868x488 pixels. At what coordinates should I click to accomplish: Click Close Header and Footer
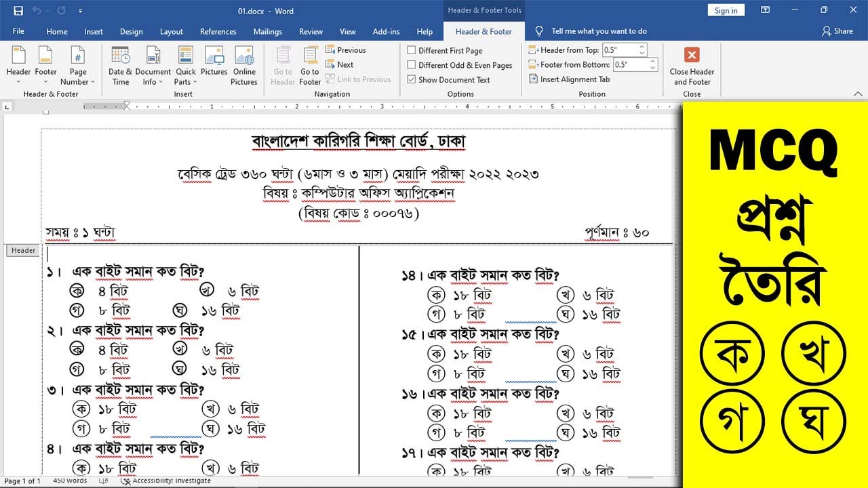point(692,66)
